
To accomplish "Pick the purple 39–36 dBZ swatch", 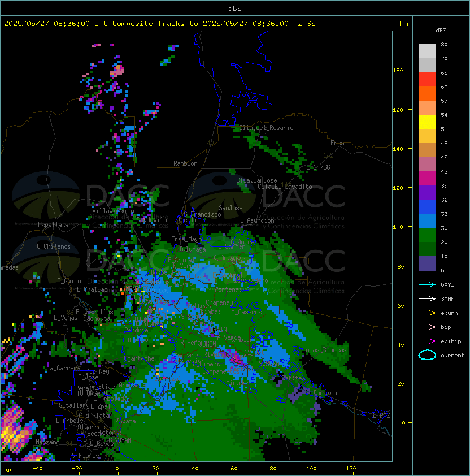I will pyautogui.click(x=427, y=192).
